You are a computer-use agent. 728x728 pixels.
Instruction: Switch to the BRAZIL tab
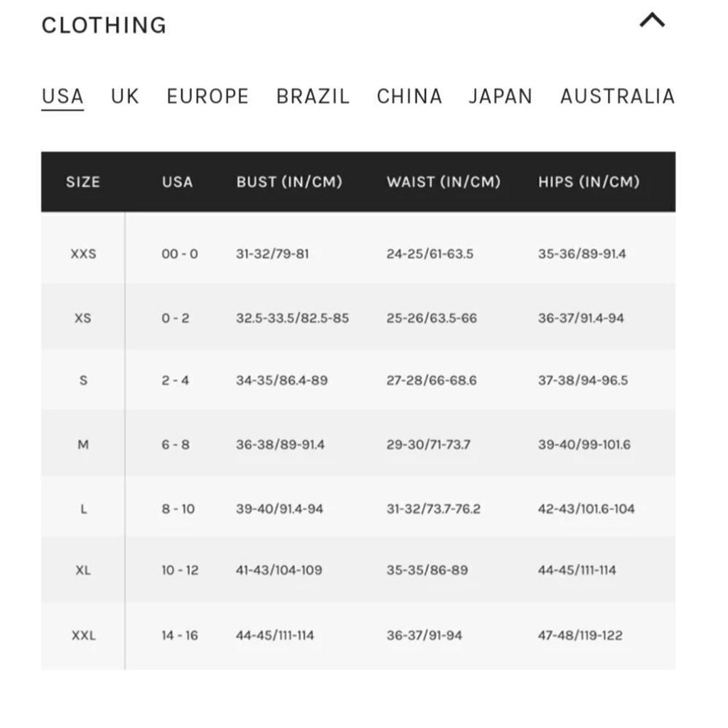coord(313,97)
